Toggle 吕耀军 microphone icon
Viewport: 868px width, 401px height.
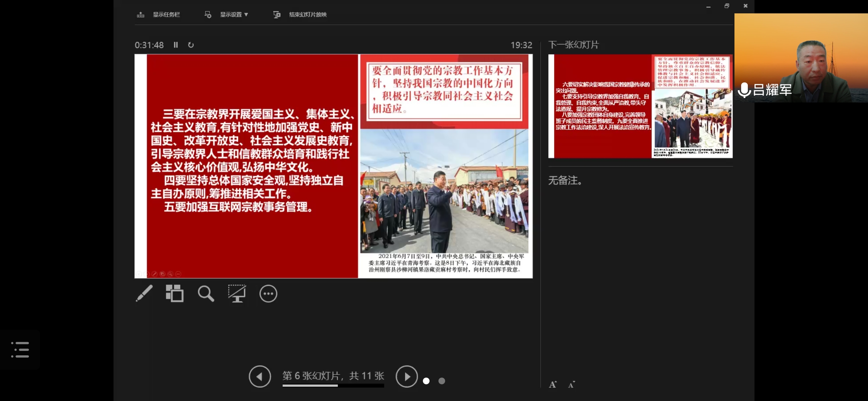(x=744, y=90)
